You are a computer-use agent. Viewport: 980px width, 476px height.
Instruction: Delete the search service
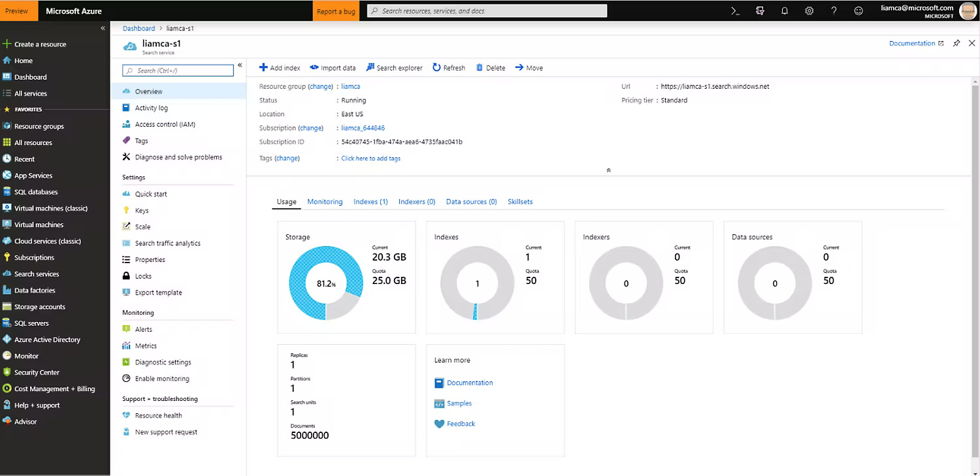click(491, 68)
